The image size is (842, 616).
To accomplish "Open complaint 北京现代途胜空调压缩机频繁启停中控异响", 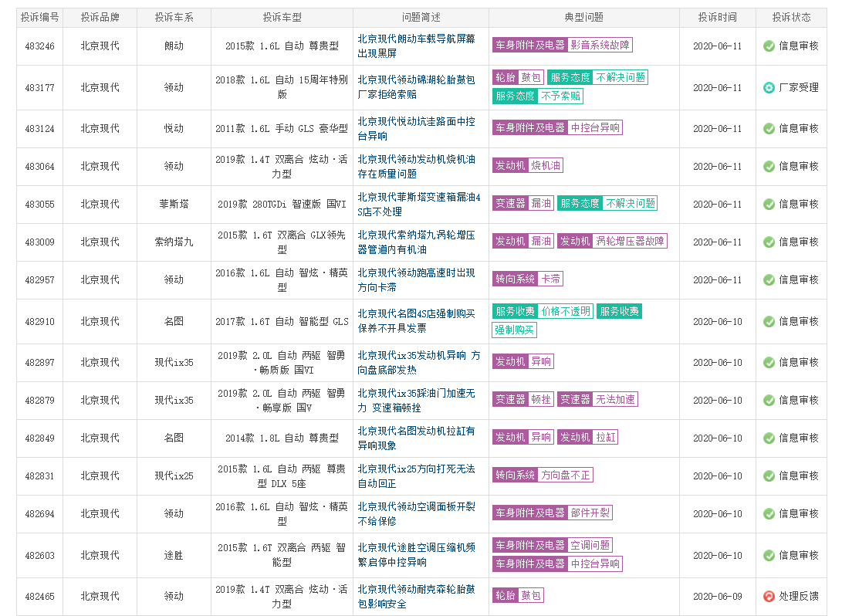I will coord(416,555).
